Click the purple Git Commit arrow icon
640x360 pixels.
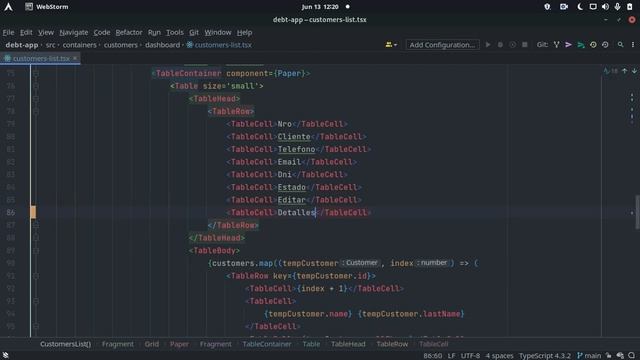pyautogui.click(x=568, y=44)
